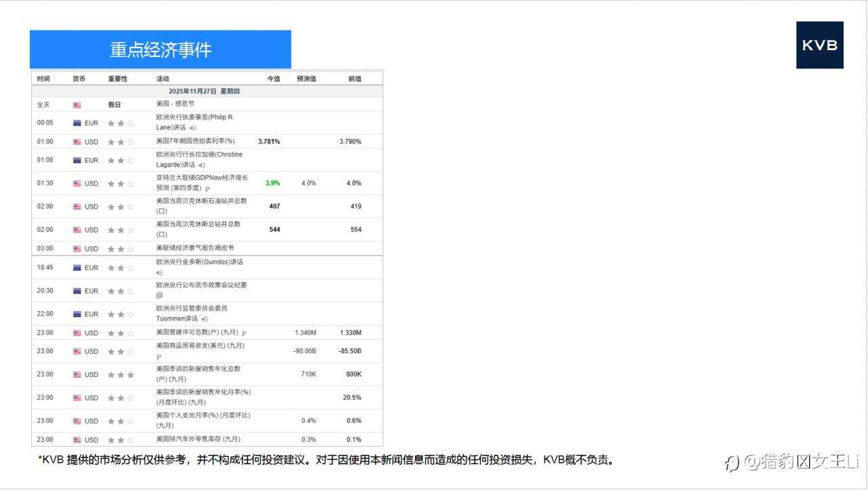This screenshot has height=490, width=868.
Task: Click the speaker icon after Tuominen讲话
Action: coord(204,319)
